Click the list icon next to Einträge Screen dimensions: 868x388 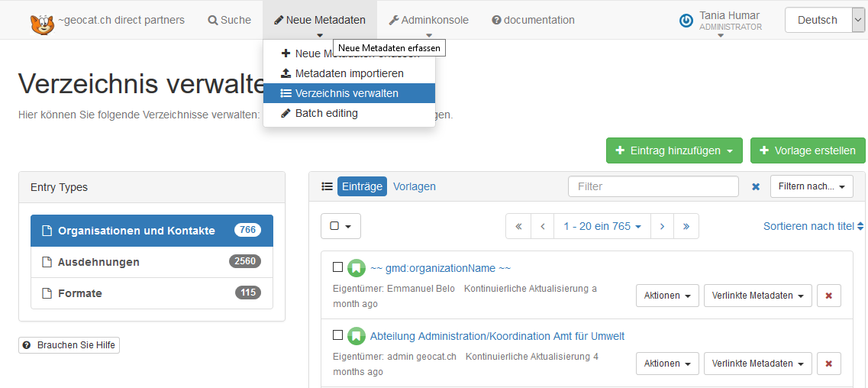click(328, 186)
